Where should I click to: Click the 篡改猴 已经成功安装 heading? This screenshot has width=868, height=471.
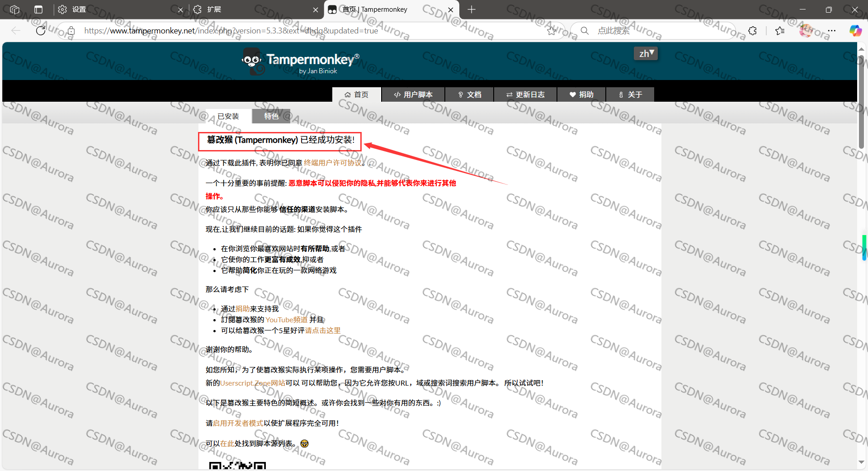pyautogui.click(x=281, y=140)
